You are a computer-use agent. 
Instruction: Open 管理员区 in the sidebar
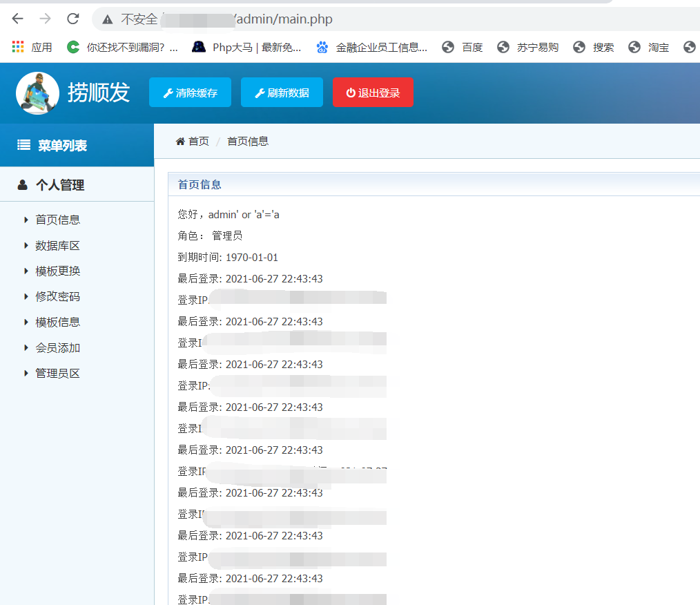(x=57, y=373)
